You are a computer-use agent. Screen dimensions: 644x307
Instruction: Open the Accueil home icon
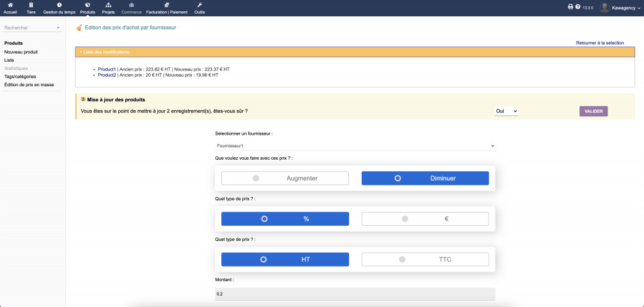coord(10,5)
